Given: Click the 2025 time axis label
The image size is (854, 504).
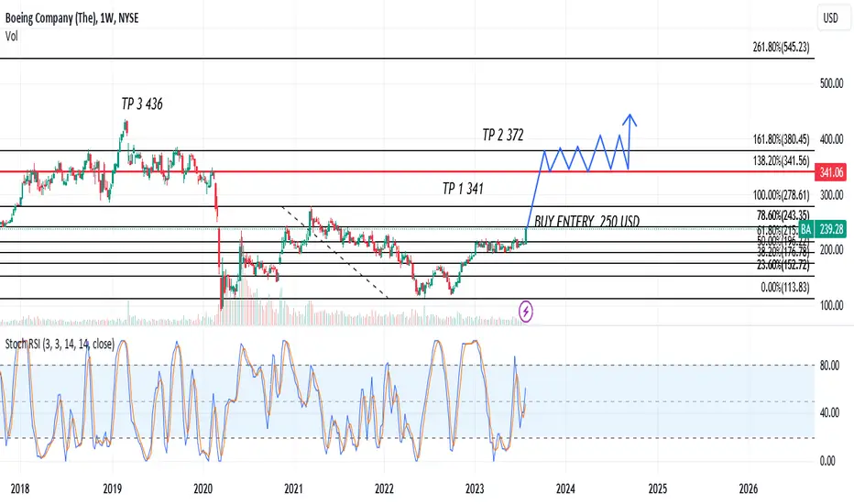Looking at the screenshot, I should point(657,488).
